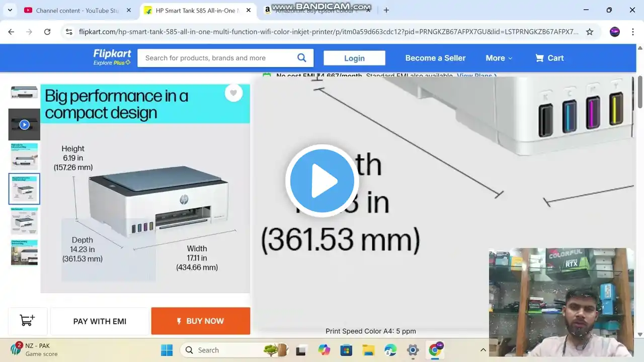Select the first printer front-view thumbnail

[24, 92]
